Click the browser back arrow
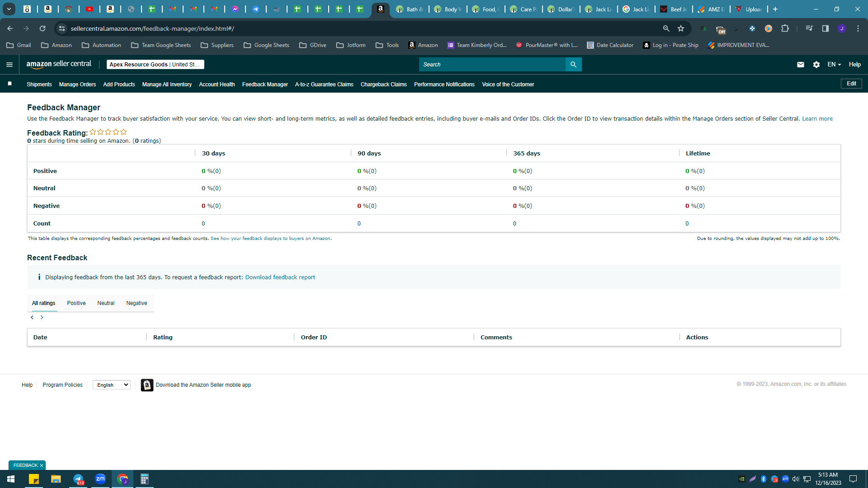 click(10, 28)
